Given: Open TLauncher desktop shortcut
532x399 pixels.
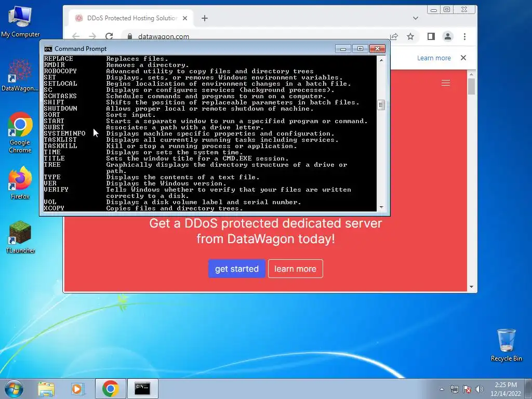Looking at the screenshot, I should tap(20, 237).
